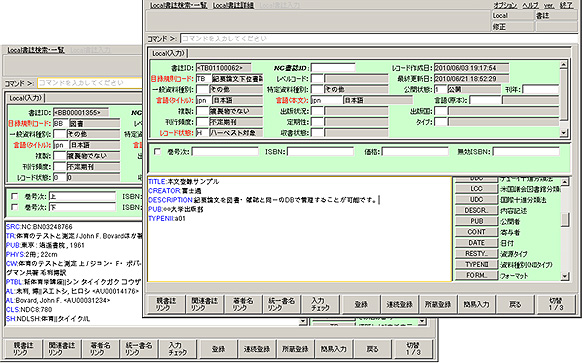This screenshot has height=363, width=582.
Task: Focus the command input in back window
Action: [x=89, y=83]
